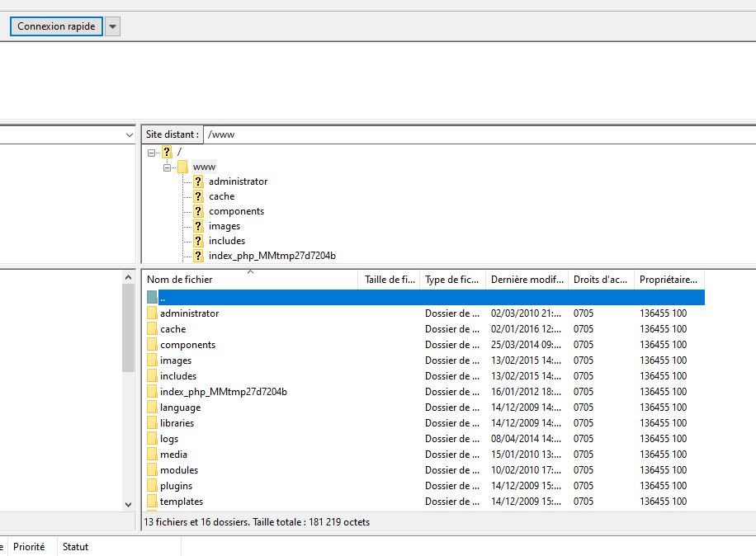Click the www folder icon in tree
Screen dimensions: 756x556
point(182,167)
